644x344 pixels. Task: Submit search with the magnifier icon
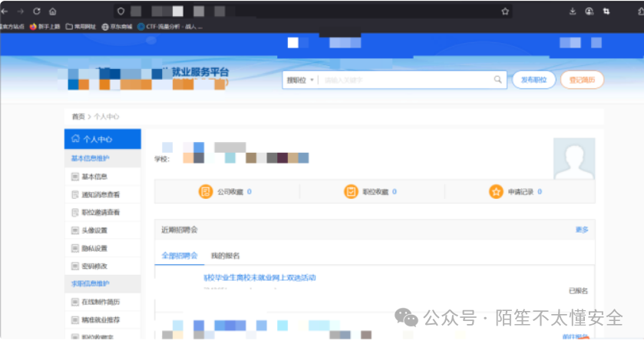pyautogui.click(x=498, y=80)
